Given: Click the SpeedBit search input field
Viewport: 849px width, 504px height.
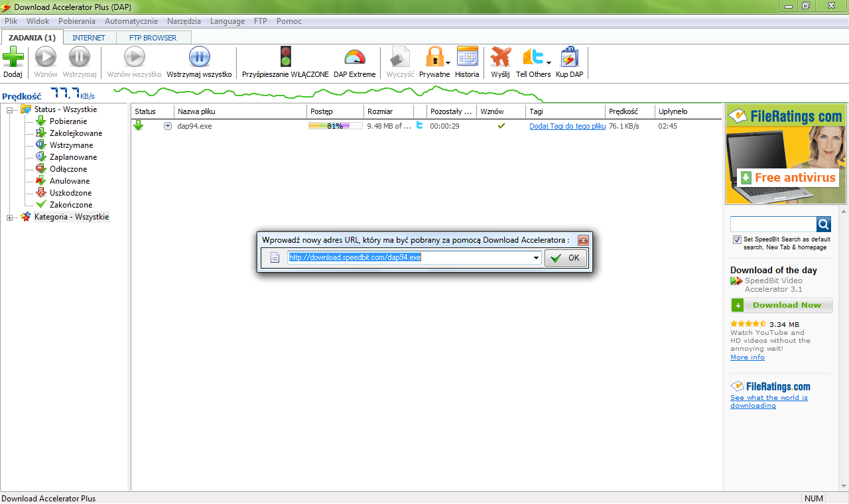Looking at the screenshot, I should coord(773,224).
